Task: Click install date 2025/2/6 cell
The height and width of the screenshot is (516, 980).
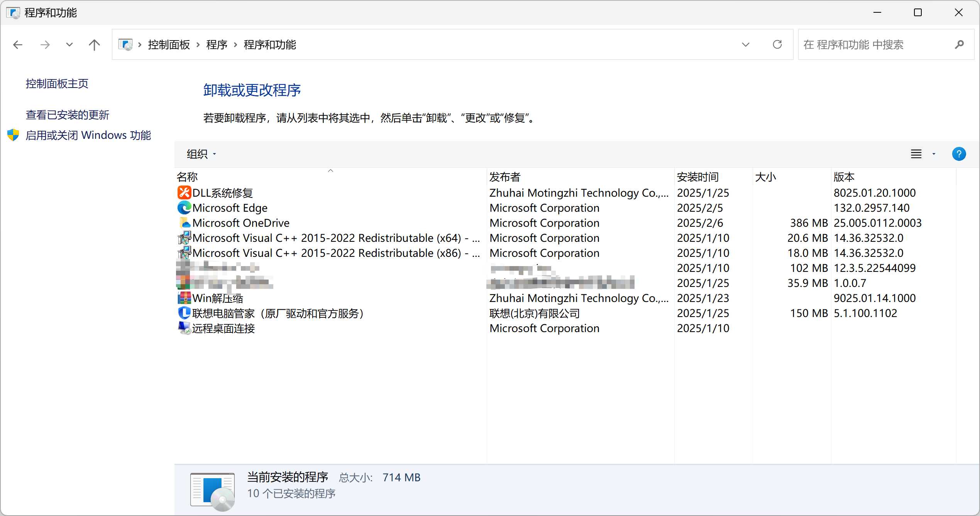Action: [700, 223]
